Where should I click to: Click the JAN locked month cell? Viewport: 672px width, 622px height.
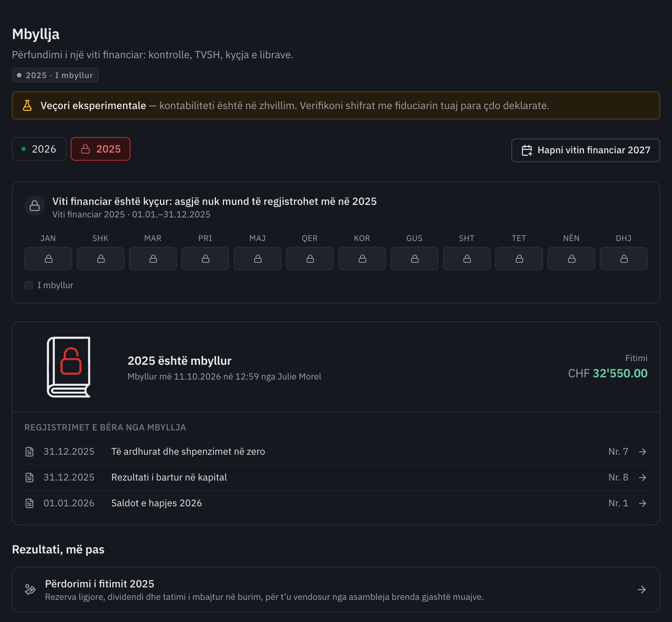(48, 259)
